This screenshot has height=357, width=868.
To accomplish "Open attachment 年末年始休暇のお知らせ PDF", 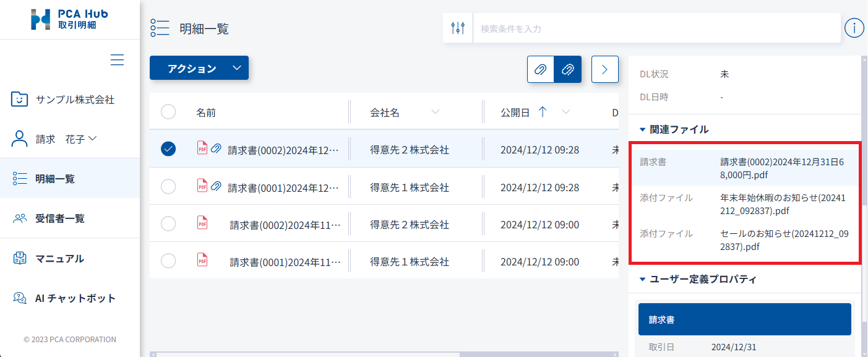I will pyautogui.click(x=782, y=204).
